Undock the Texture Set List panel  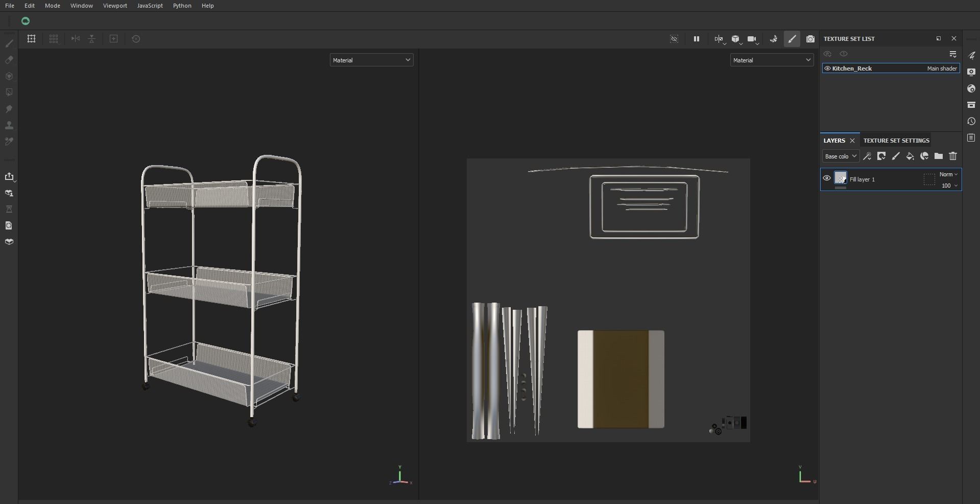[x=938, y=38]
